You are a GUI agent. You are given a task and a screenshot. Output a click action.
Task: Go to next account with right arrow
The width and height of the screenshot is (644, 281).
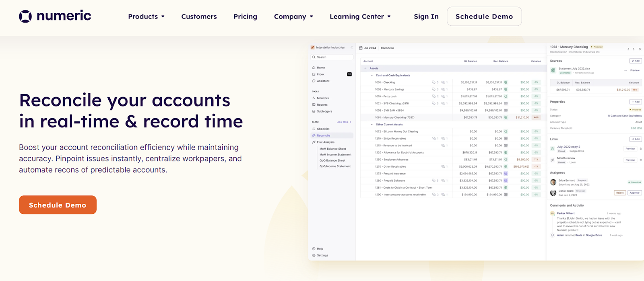(634, 49)
